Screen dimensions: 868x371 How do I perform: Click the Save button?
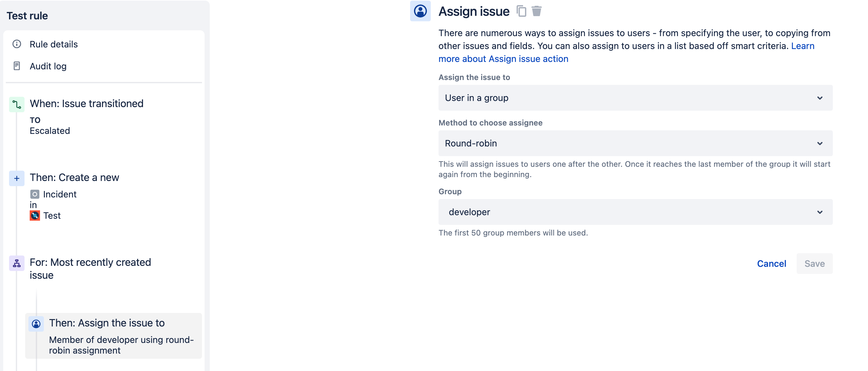pos(814,264)
